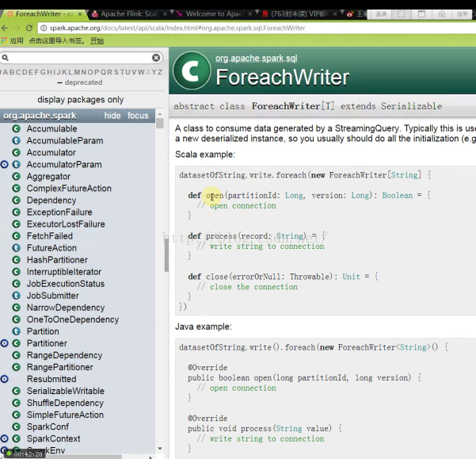Click the class icon next to Aggregator

(16, 176)
